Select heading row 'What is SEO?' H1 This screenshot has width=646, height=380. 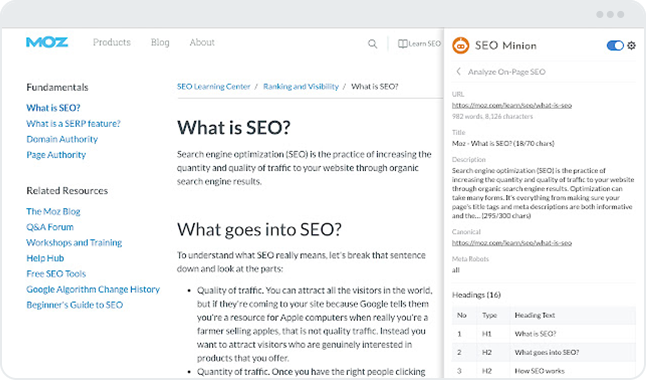click(x=544, y=334)
